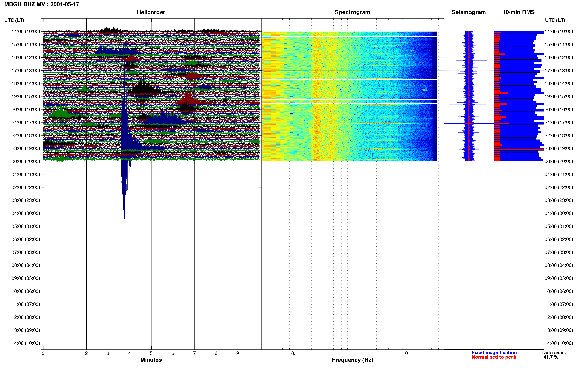Click '01:00 (21:00)' label beside the RMS panel
588x368 pixels.
559,175
